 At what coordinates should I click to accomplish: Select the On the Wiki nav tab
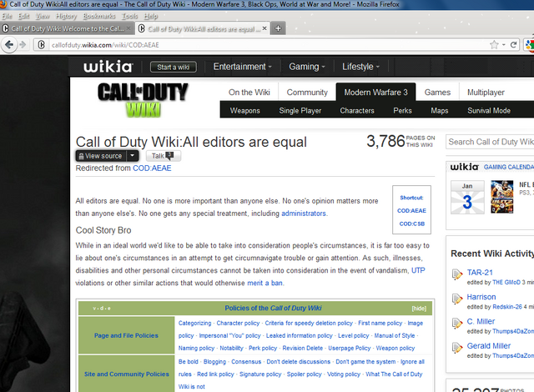pyautogui.click(x=249, y=93)
